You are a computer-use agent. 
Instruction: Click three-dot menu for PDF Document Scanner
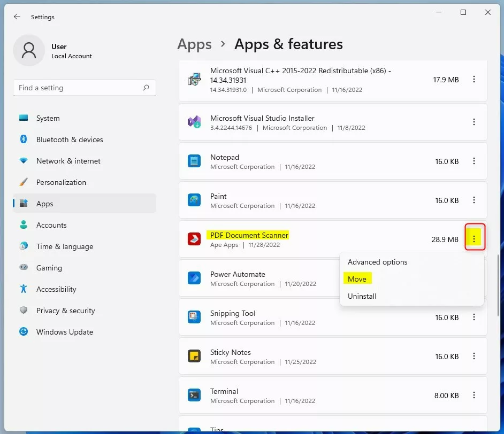pyautogui.click(x=474, y=238)
